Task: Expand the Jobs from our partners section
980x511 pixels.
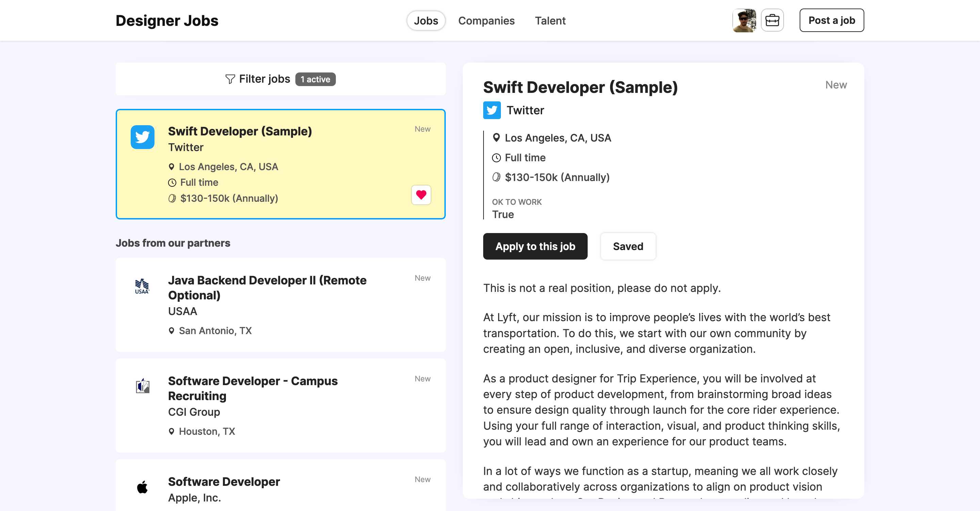Action: tap(173, 243)
